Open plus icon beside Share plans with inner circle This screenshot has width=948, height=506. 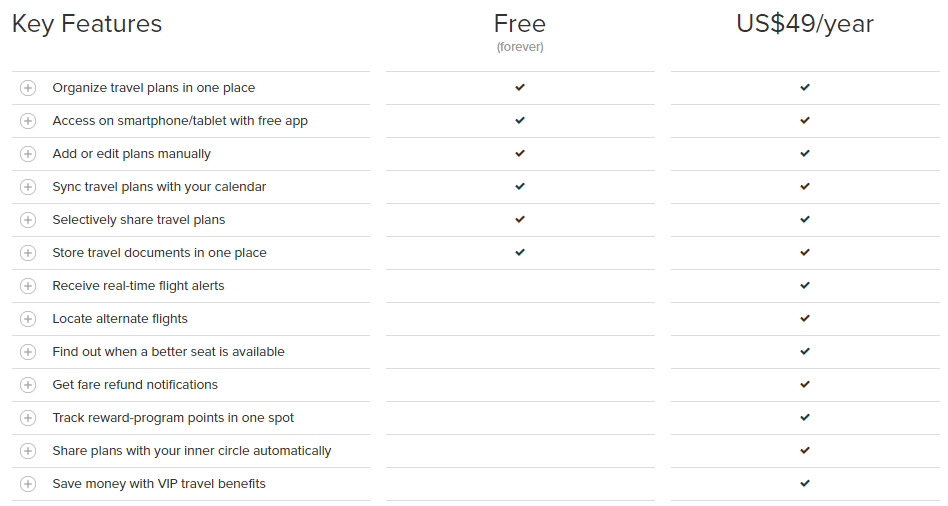pos(28,451)
